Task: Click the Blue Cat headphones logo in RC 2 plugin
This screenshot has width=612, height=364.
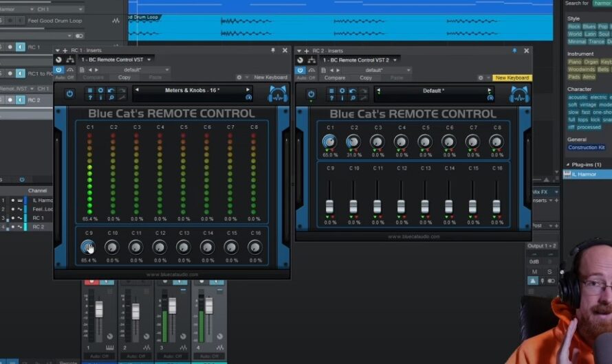Action: tap(519, 95)
